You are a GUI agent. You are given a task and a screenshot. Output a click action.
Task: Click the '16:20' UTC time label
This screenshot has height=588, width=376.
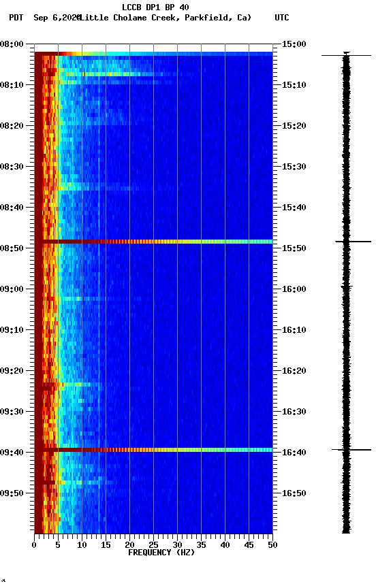294,371
